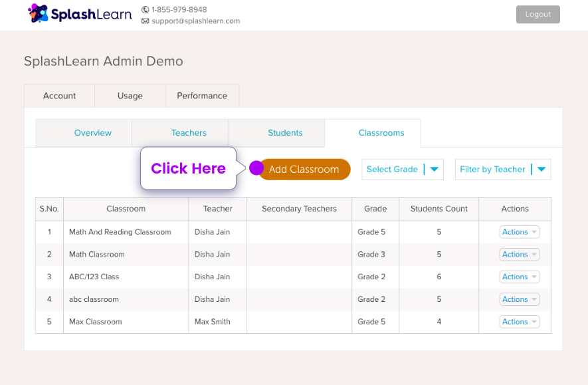Click the Add Classroom button
588x385 pixels.
pyautogui.click(x=304, y=170)
